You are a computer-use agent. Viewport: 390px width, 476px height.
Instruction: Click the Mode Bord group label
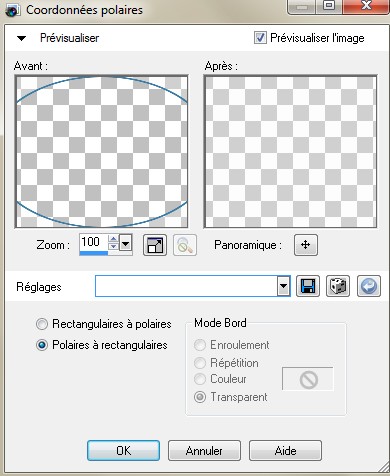220,323
